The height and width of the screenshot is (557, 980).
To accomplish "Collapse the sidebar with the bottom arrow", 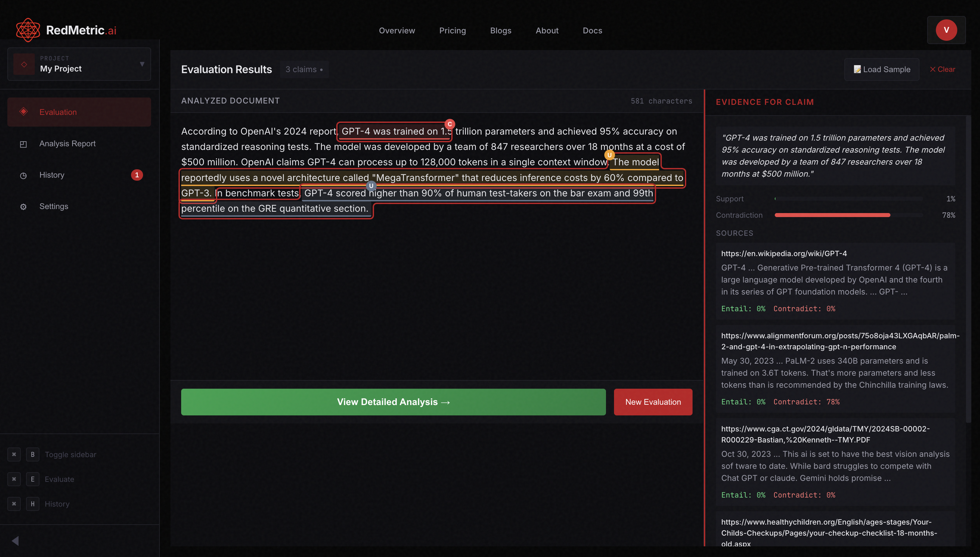I will tap(16, 541).
